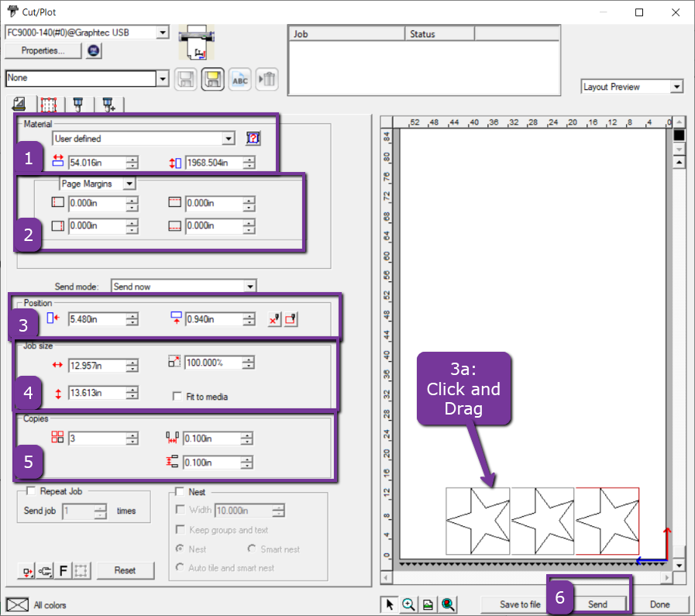Toggle Keep groups and text checkbox
Viewport: 695px width, 616px height.
click(180, 529)
